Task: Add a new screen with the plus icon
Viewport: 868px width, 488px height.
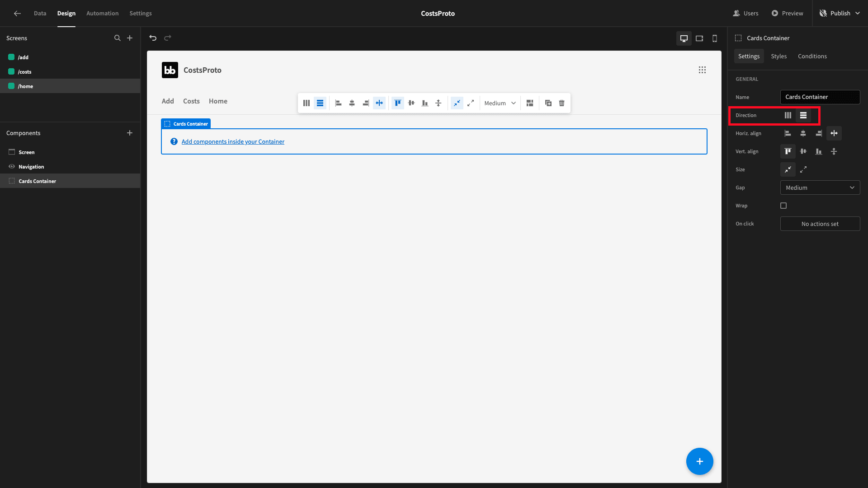Action: pyautogui.click(x=130, y=38)
